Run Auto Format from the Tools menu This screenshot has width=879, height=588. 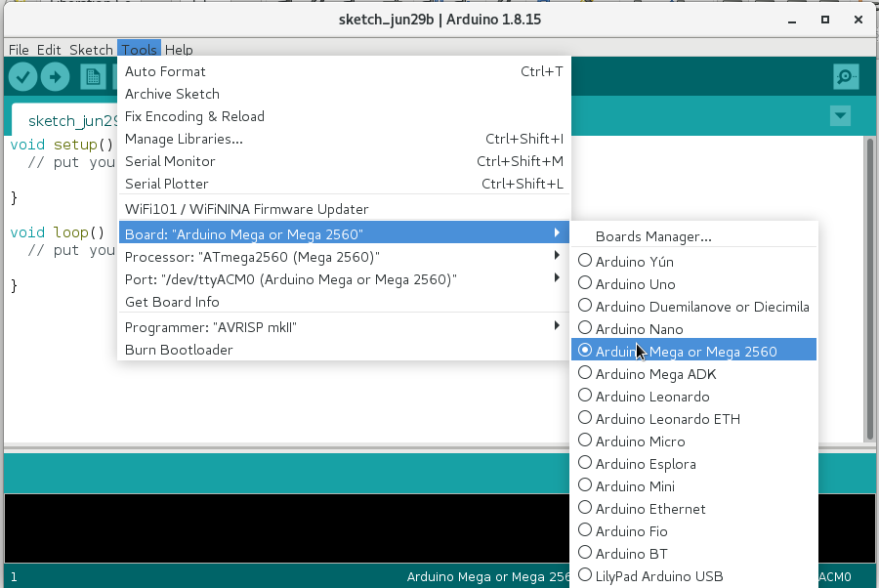(165, 70)
